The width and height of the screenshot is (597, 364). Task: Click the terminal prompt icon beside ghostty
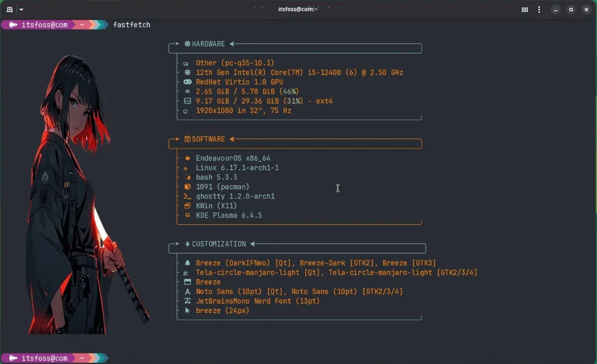[187, 196]
